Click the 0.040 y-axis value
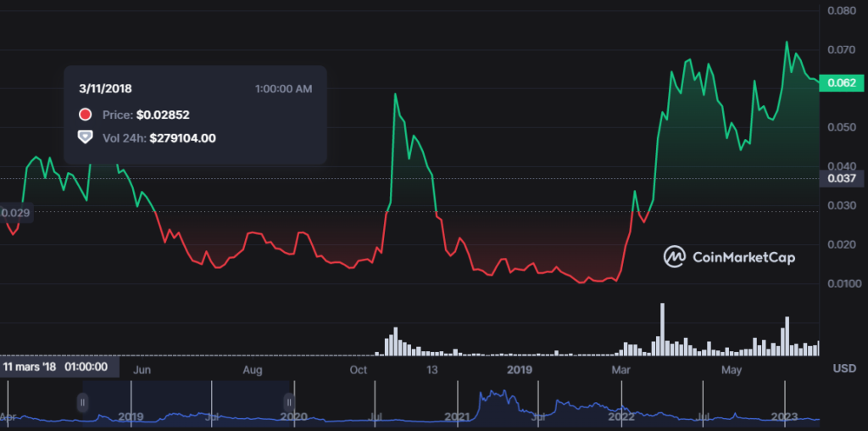868x431 pixels. tap(842, 166)
